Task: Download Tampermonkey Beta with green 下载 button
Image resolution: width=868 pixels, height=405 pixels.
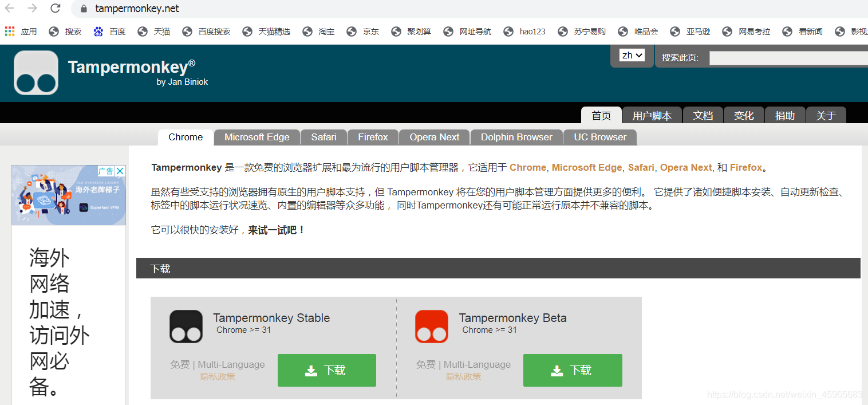Action: 573,370
